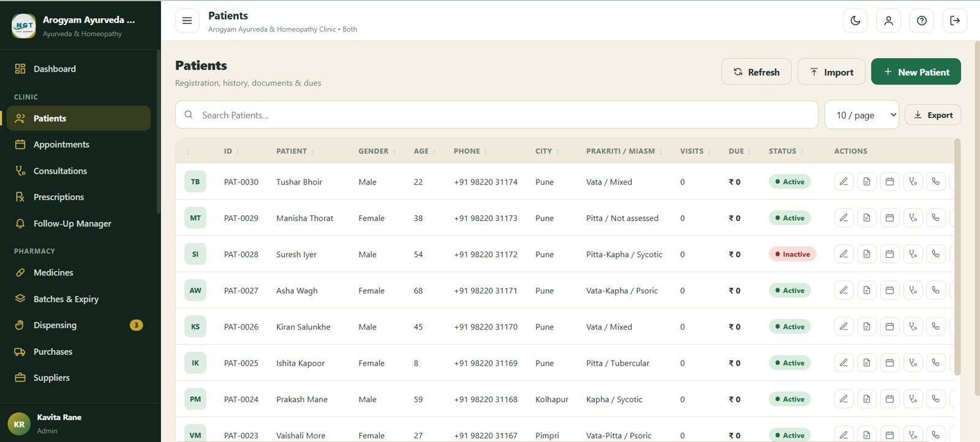Open Prescriptions in the sidebar
Viewport: 980px width, 442px height.
click(x=78, y=197)
